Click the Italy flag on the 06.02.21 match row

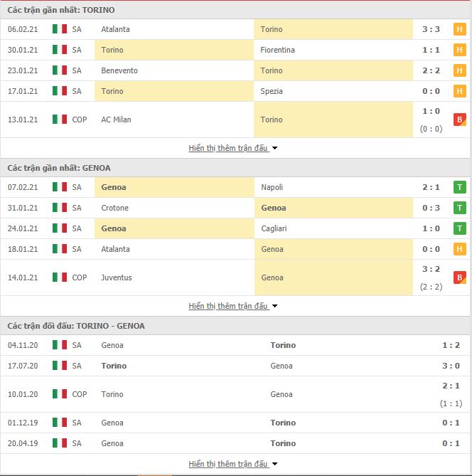coord(60,29)
